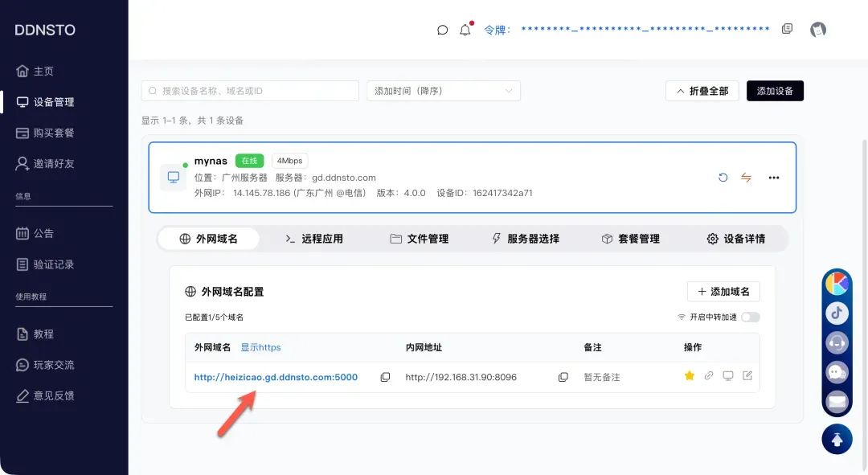This screenshot has height=475, width=868.
Task: Click the 添加设备 button
Action: [775, 91]
